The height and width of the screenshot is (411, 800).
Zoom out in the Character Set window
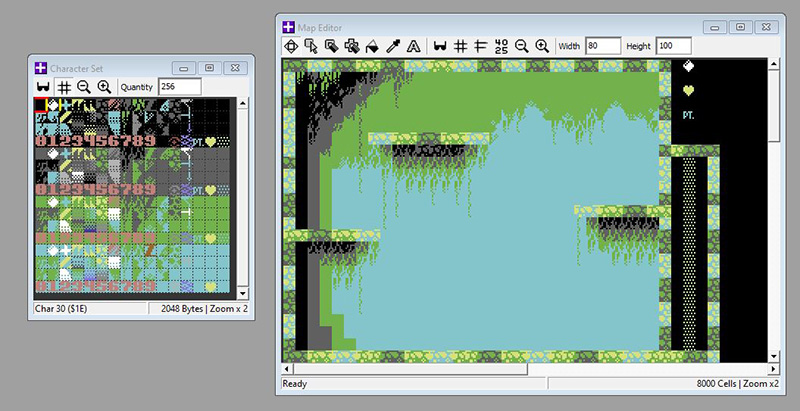click(84, 87)
